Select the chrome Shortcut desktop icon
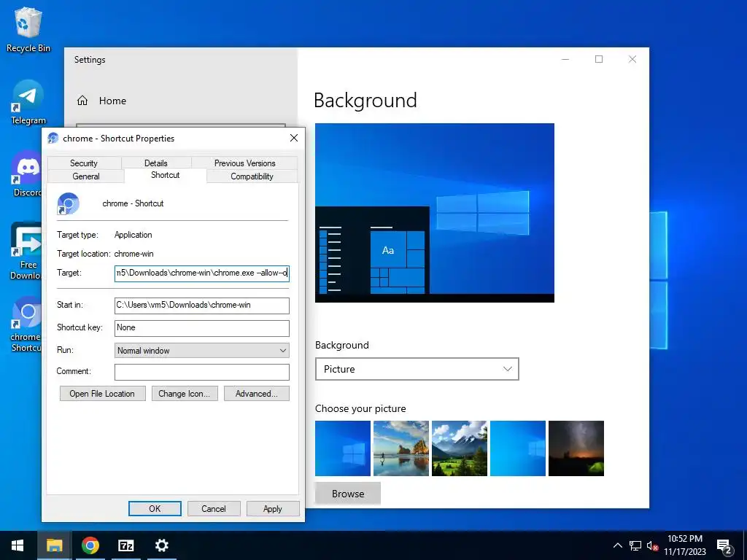 tap(26, 324)
